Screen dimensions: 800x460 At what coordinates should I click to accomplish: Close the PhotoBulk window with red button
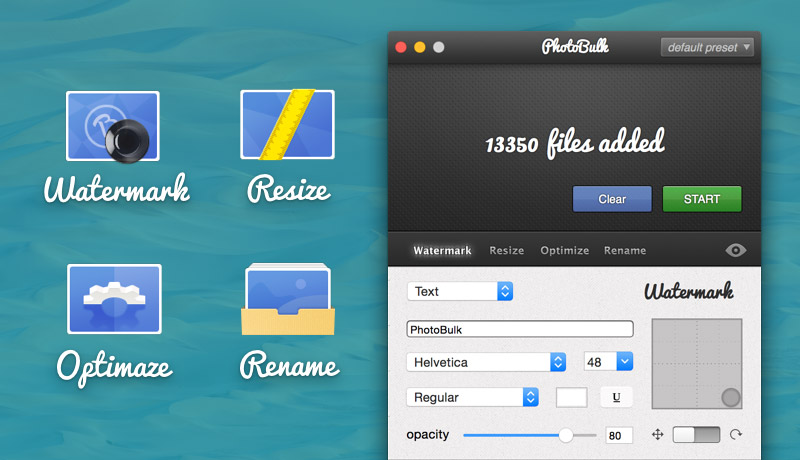point(401,47)
